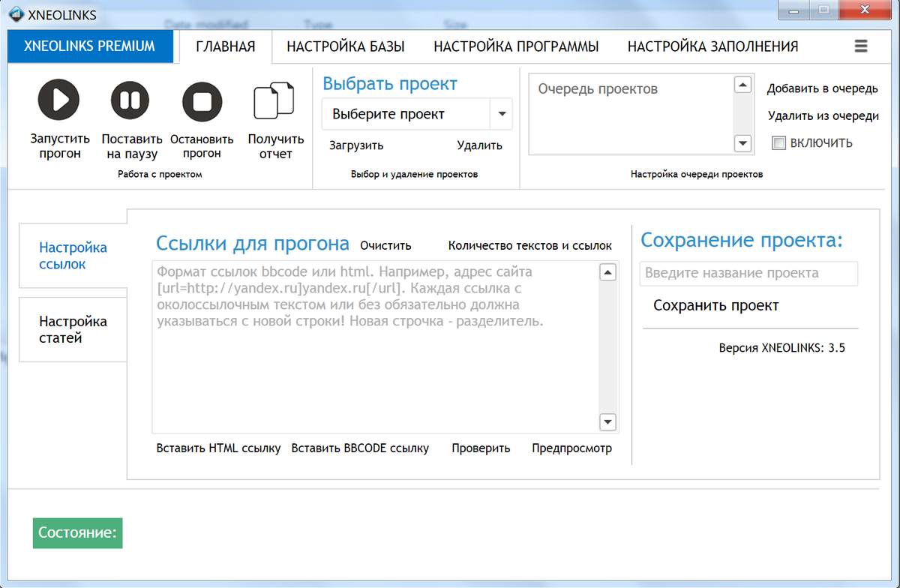
Task: Click the Получить отчет documents icon
Action: [x=275, y=101]
